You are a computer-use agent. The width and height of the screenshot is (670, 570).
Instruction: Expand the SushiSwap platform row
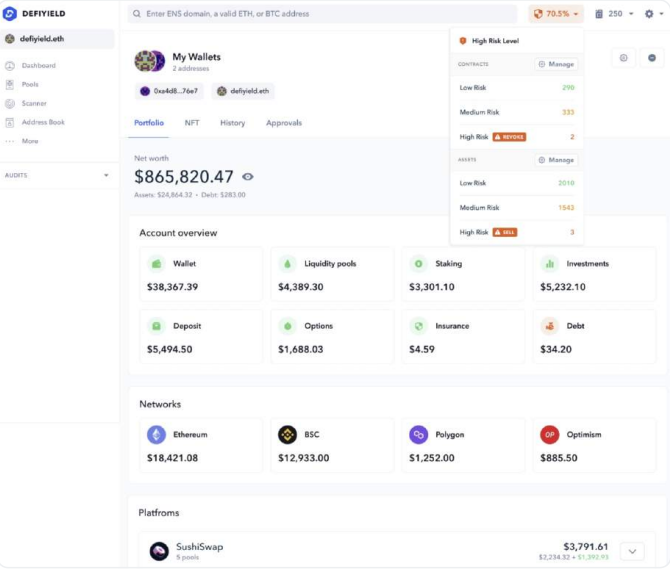631,551
